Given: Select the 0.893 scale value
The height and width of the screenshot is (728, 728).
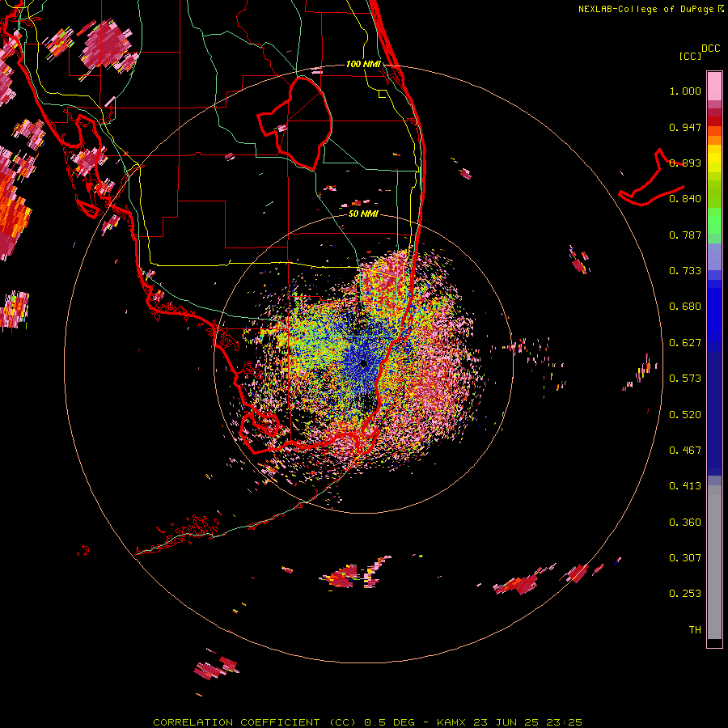Looking at the screenshot, I should point(685,163).
